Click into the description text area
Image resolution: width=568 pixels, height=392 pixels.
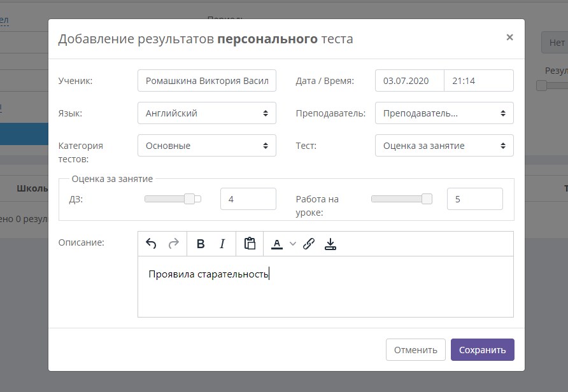pos(325,286)
